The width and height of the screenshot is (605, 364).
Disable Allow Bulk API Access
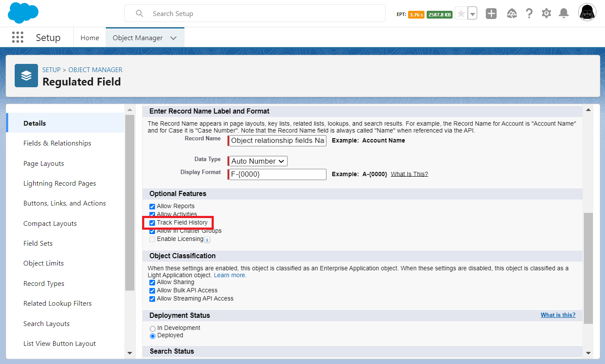(x=152, y=291)
